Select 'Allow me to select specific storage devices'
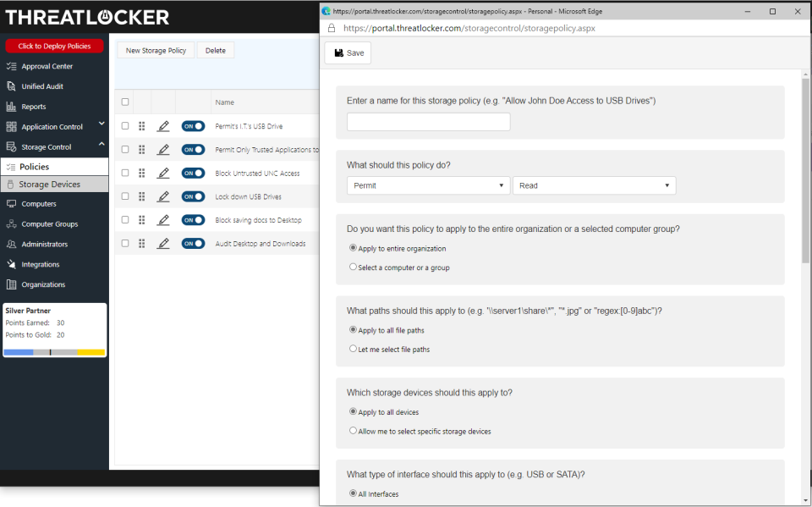This screenshot has width=812, height=507. (x=354, y=431)
